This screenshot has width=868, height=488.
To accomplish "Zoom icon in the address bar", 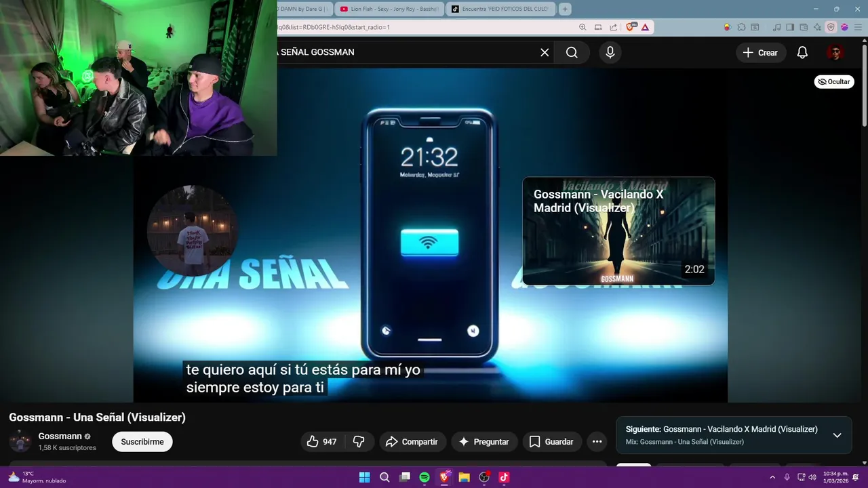I will (583, 27).
